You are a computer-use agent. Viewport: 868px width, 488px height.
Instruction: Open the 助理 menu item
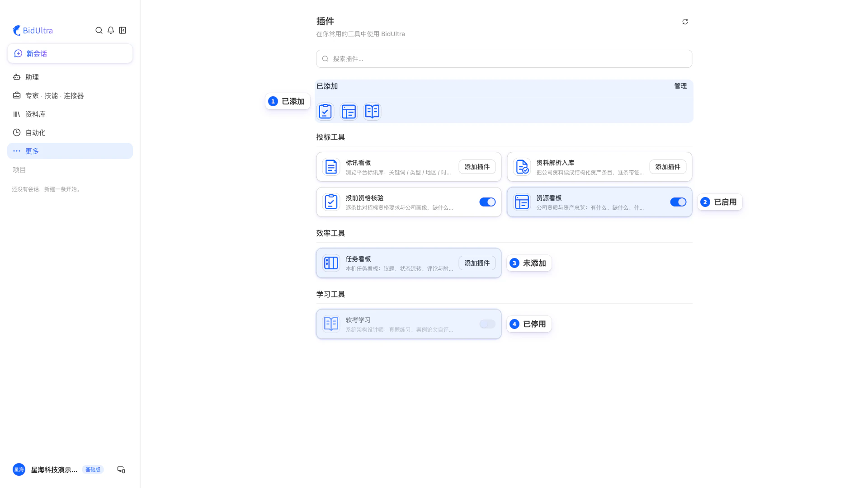tap(70, 77)
